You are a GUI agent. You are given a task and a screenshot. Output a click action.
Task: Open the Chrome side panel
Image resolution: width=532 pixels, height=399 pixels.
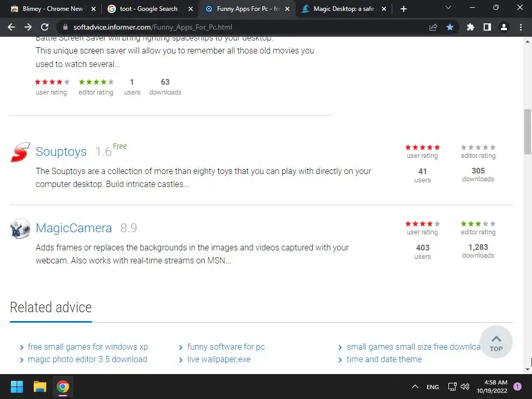point(487,27)
